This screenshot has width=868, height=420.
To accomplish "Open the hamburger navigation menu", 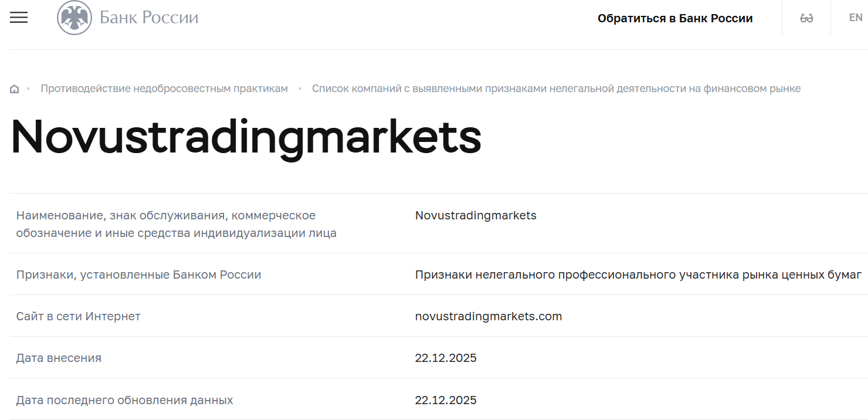I will click(18, 18).
